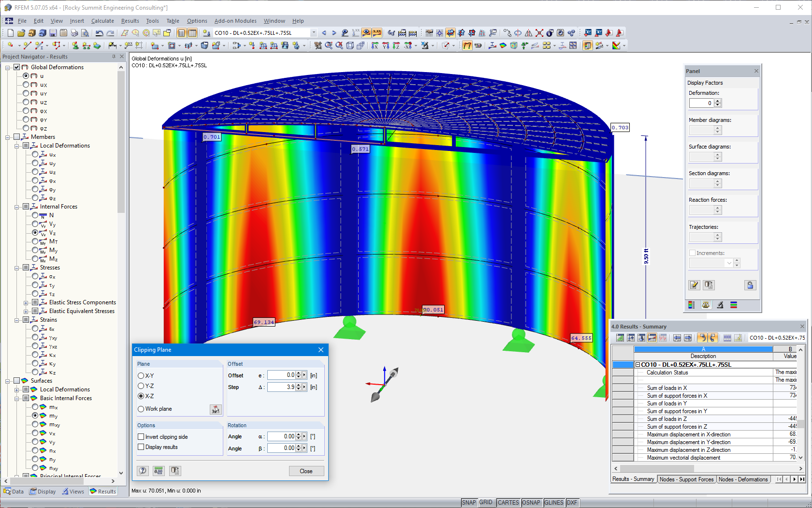The height and width of the screenshot is (508, 812).
Task: Toggle result values x.xx icon
Action: tap(377, 33)
